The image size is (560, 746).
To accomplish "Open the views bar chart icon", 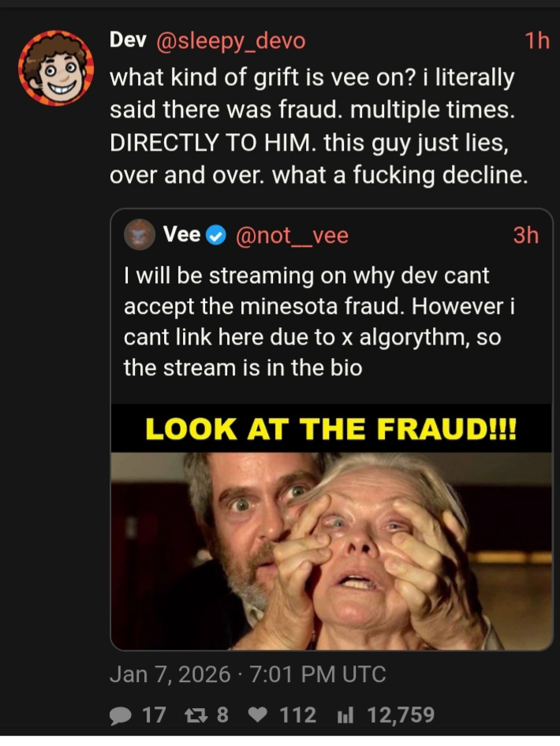I will click(x=345, y=715).
